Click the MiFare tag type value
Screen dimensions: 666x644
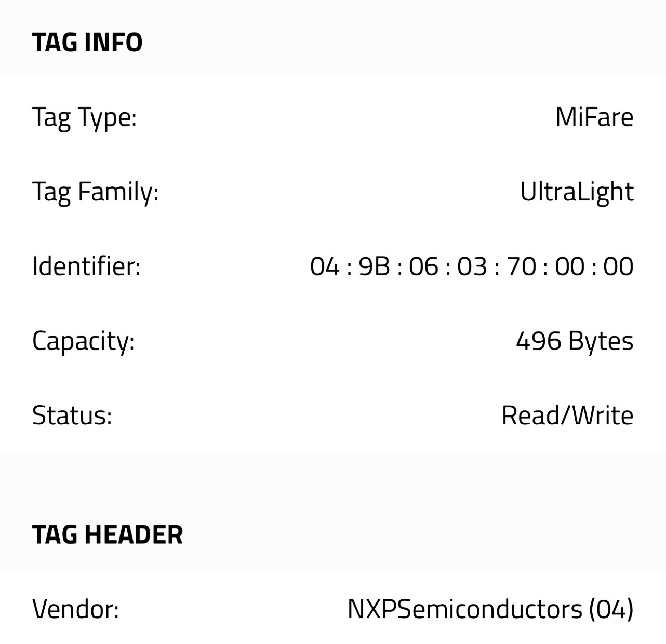pos(594,117)
